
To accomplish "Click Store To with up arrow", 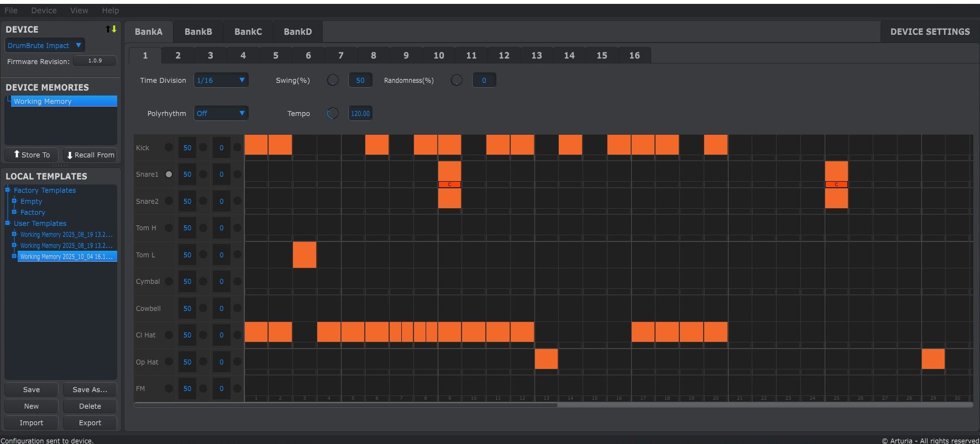I will click(x=32, y=155).
